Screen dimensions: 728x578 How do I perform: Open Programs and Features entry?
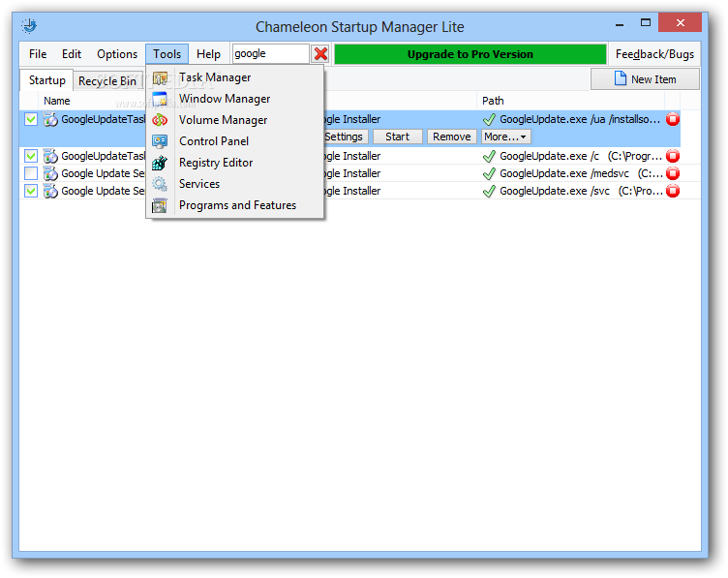(x=235, y=205)
